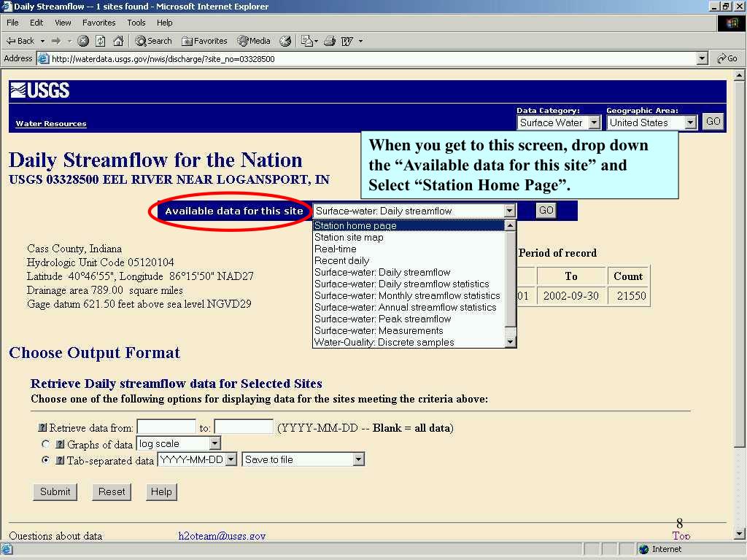The width and height of the screenshot is (747, 560).
Task: Click the Top link
Action: tap(681, 536)
